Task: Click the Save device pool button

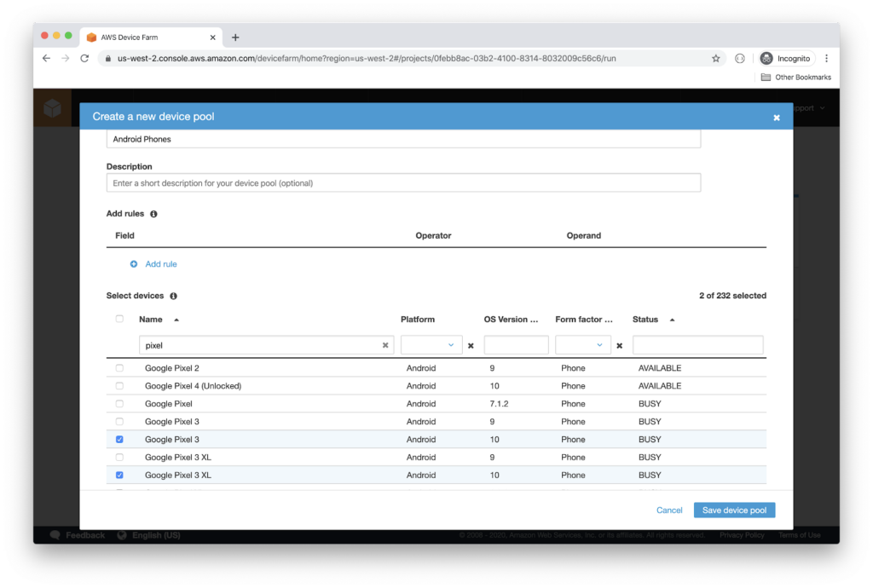Action: [734, 510]
